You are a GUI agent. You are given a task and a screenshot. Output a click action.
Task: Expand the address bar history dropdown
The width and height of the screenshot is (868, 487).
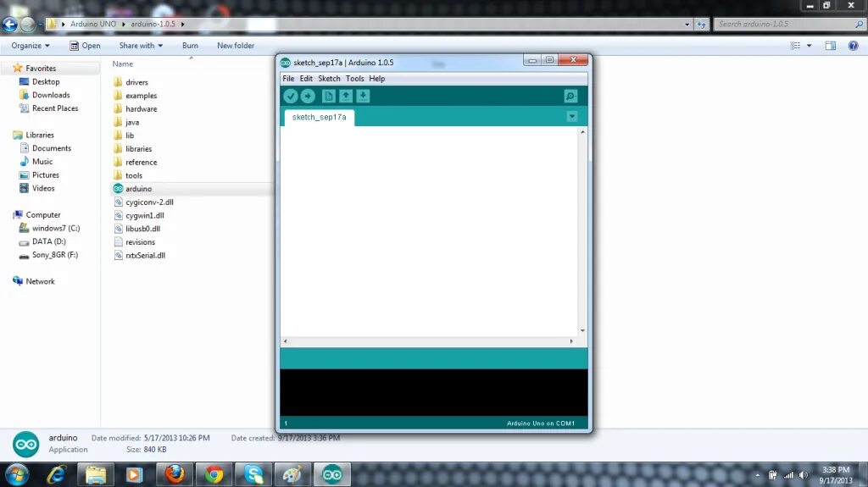point(687,25)
